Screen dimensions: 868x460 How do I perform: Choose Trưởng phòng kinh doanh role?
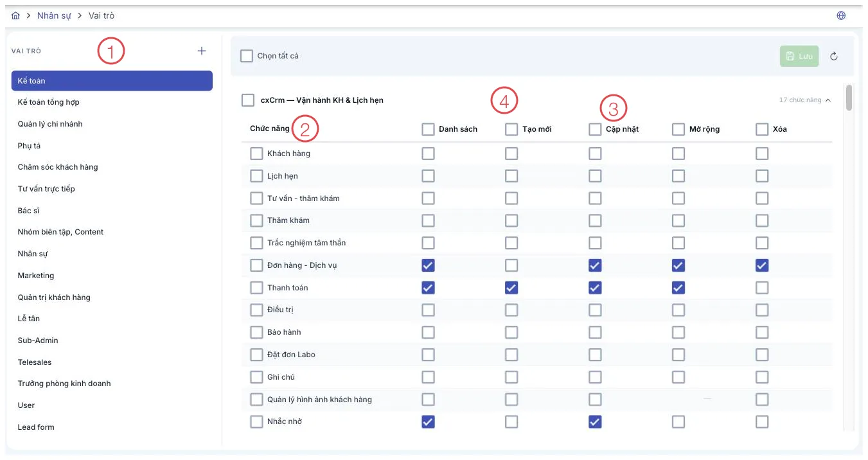click(x=112, y=384)
